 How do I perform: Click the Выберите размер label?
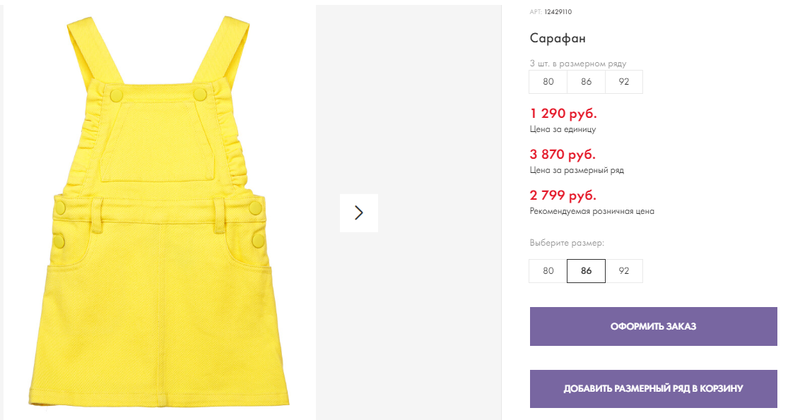[x=566, y=243]
